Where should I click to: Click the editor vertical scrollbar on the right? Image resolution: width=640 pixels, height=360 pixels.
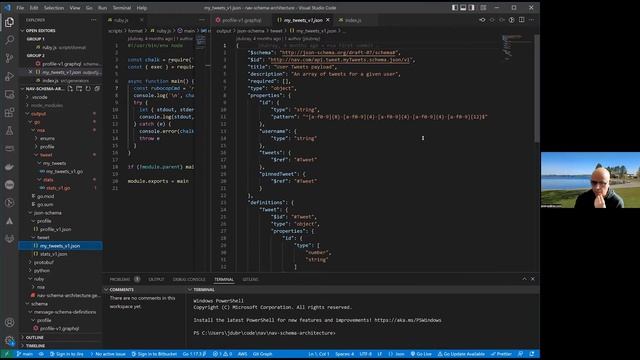[x=537, y=88]
